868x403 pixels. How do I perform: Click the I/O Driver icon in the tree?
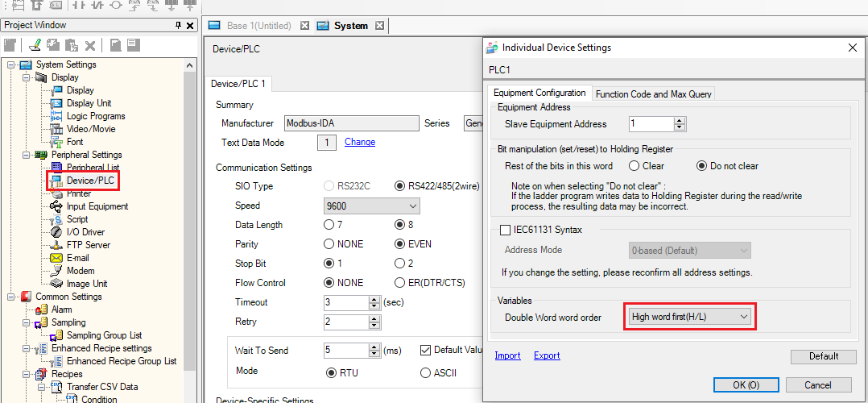pos(56,231)
